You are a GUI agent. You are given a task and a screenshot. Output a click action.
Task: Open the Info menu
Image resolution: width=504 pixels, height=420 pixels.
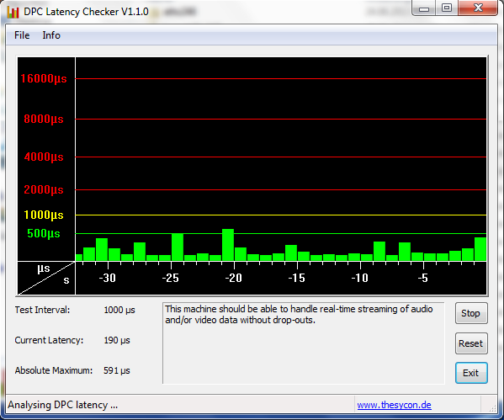pyautogui.click(x=51, y=35)
